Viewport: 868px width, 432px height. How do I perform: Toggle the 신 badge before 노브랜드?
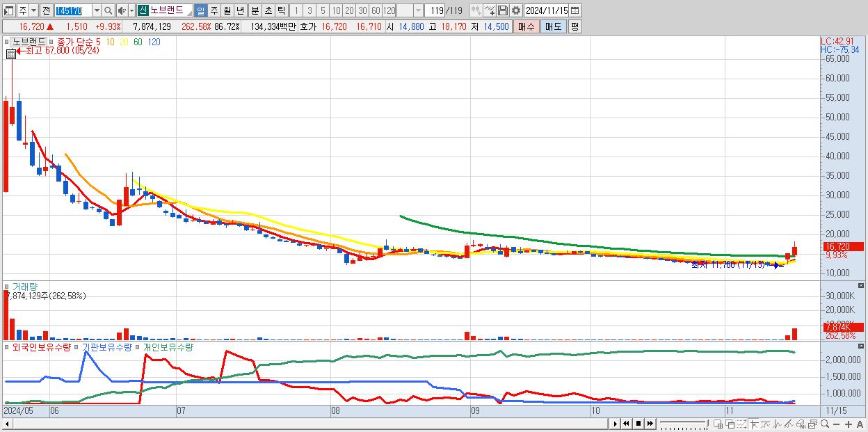click(x=143, y=10)
